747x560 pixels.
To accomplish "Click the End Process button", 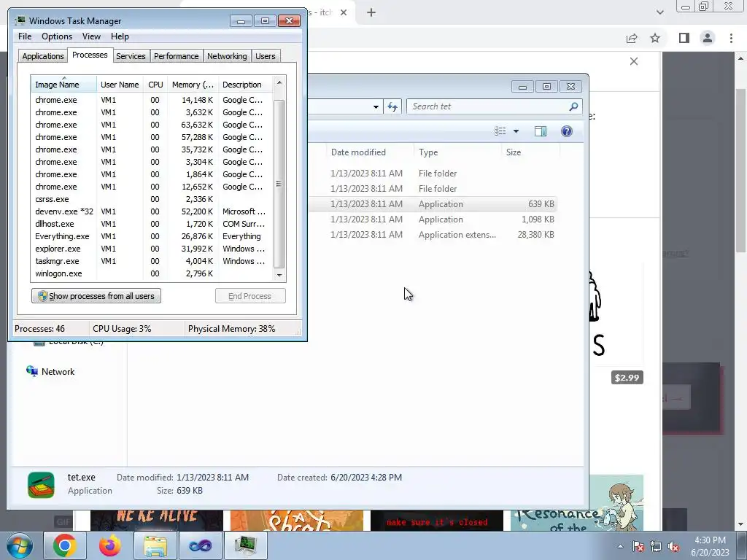I will pos(250,296).
